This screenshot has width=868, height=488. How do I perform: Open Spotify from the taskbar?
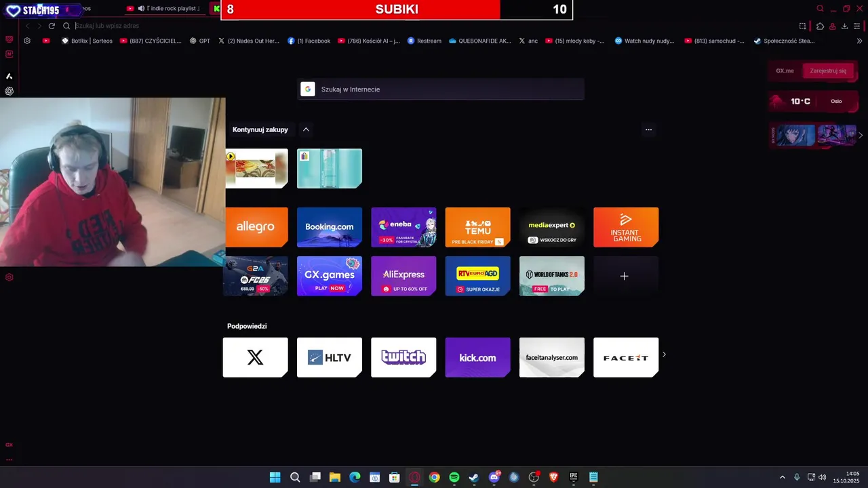click(x=454, y=477)
